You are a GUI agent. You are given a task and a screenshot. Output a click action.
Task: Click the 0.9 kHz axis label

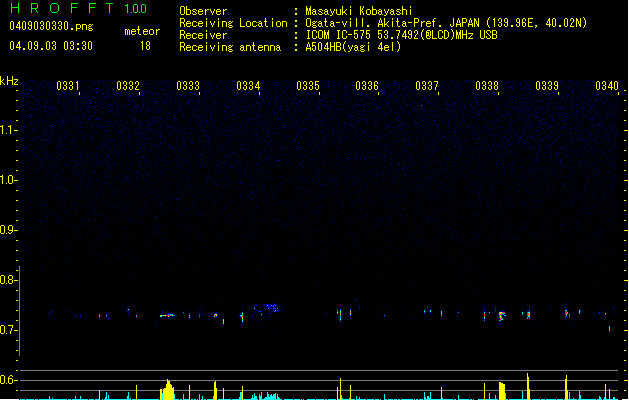coord(8,230)
